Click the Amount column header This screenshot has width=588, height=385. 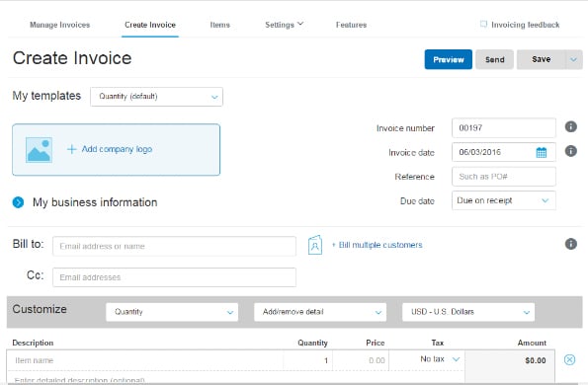532,343
